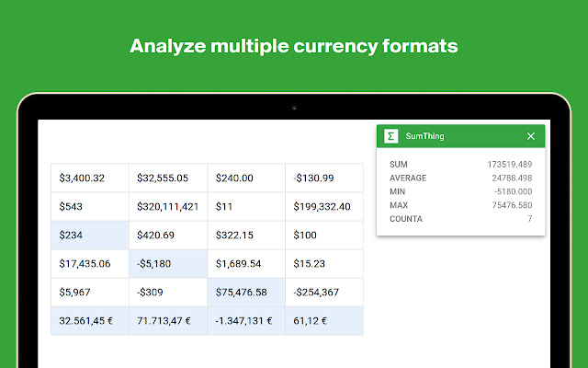Click the highlighted $234 cell

click(90, 235)
